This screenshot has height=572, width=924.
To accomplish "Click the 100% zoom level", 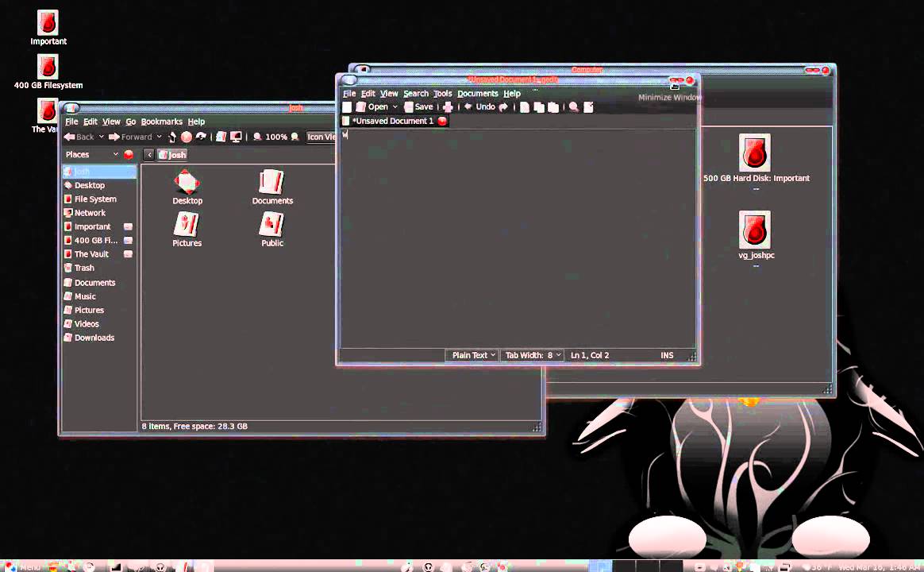I will coord(276,137).
